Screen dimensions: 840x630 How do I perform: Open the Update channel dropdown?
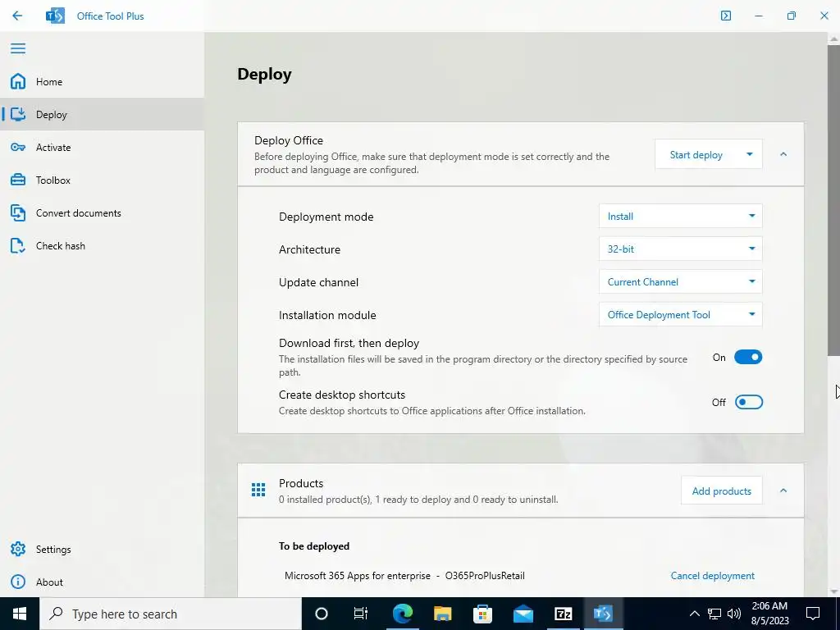coord(680,282)
